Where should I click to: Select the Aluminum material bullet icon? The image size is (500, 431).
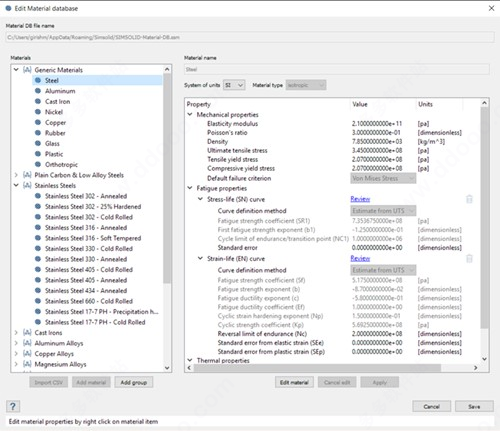[x=38, y=91]
